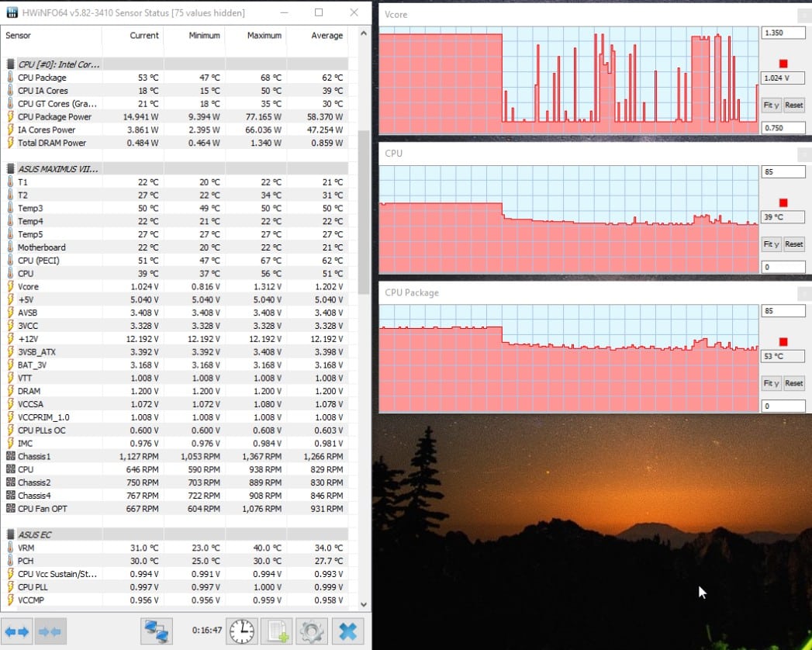The width and height of the screenshot is (812, 650).
Task: Click the clock reset timer icon
Action: tap(242, 631)
